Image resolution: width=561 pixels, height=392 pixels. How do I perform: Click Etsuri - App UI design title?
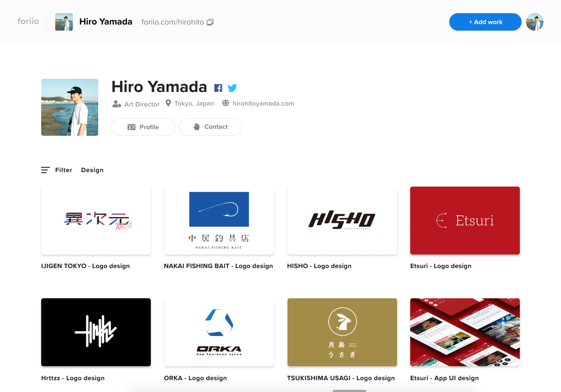pos(444,378)
